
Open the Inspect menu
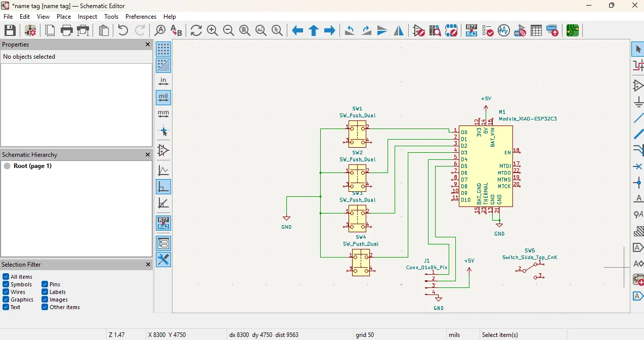tap(87, 17)
